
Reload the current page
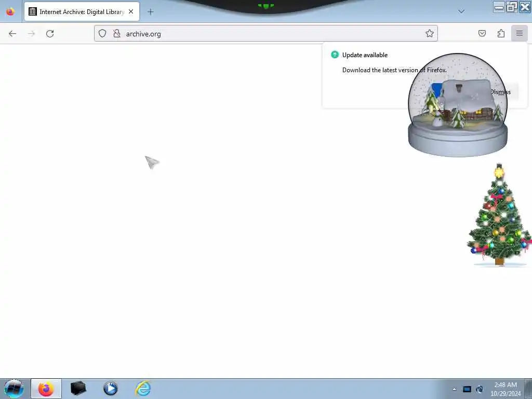[50, 34]
